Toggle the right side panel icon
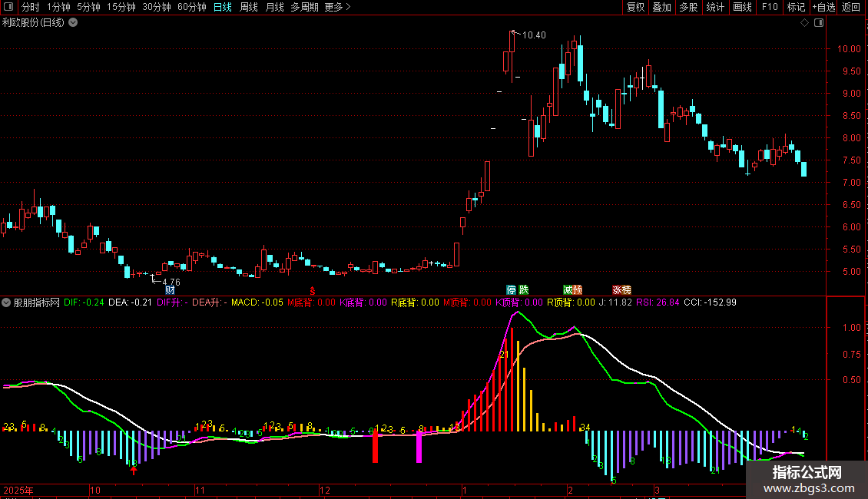The height and width of the screenshot is (499, 868). tap(819, 23)
